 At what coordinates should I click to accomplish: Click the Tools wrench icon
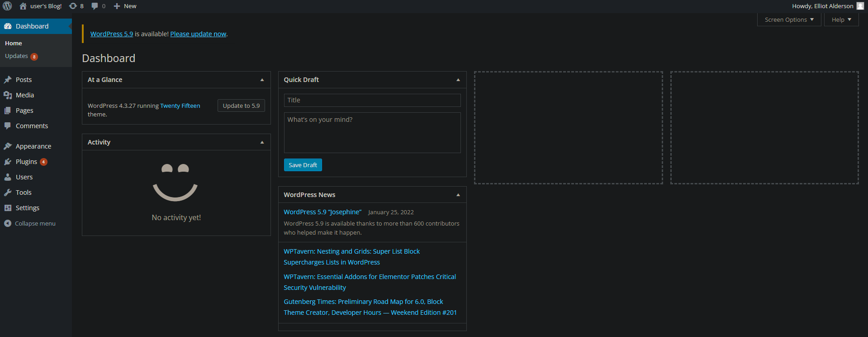[x=8, y=193]
